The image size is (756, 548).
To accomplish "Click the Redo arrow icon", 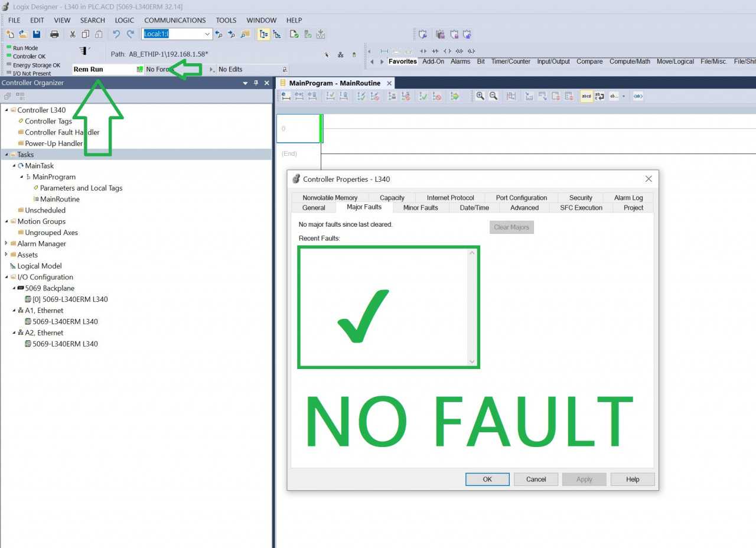I will (x=131, y=34).
